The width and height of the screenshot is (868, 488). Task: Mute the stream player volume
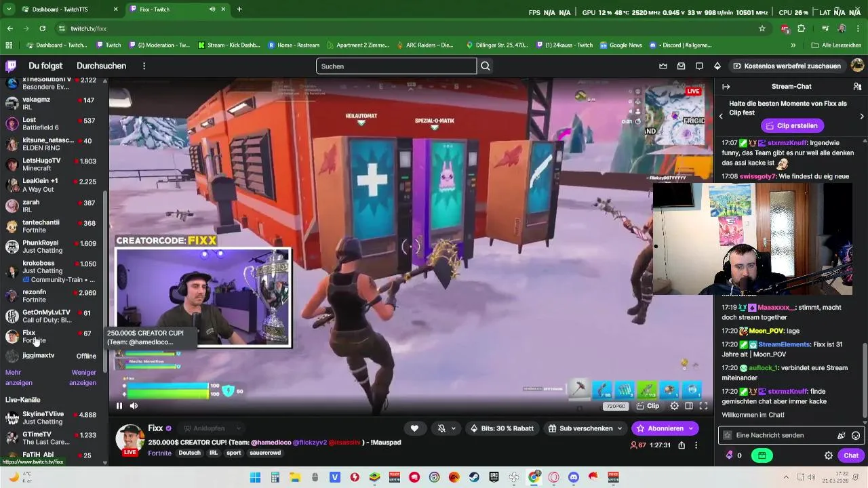(x=134, y=406)
